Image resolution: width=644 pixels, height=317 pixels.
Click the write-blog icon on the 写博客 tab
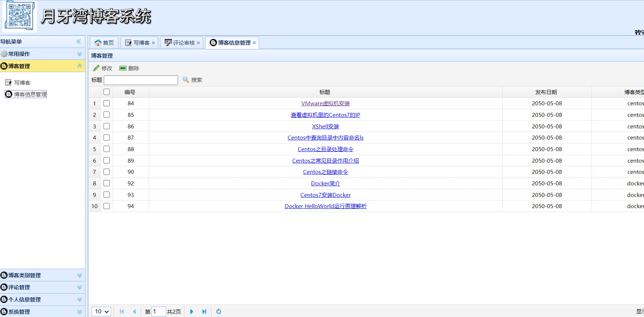[128, 43]
